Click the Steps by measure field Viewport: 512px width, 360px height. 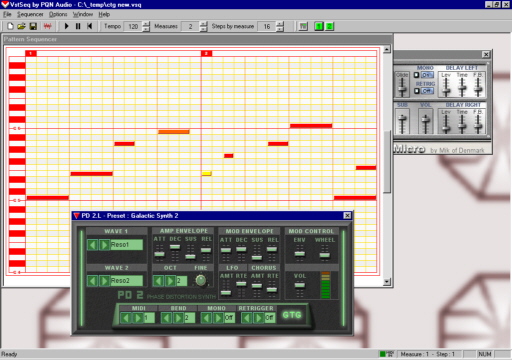[267, 26]
